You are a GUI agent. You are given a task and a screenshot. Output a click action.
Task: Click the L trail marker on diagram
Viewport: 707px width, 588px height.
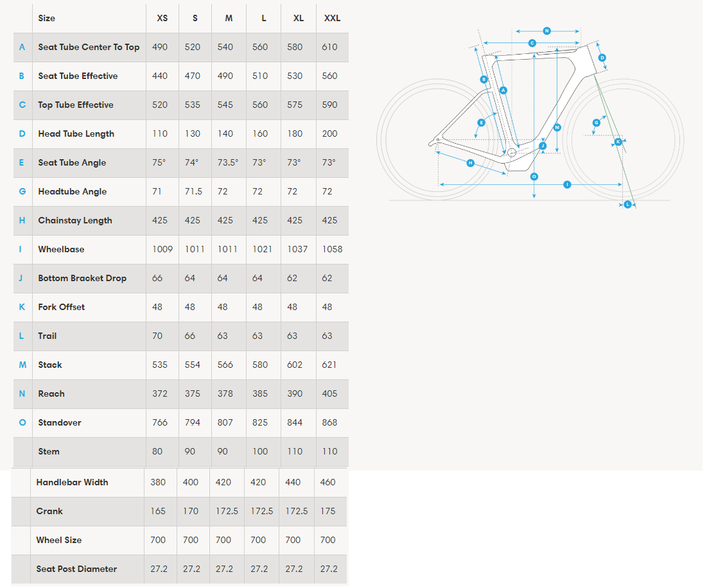tap(627, 205)
